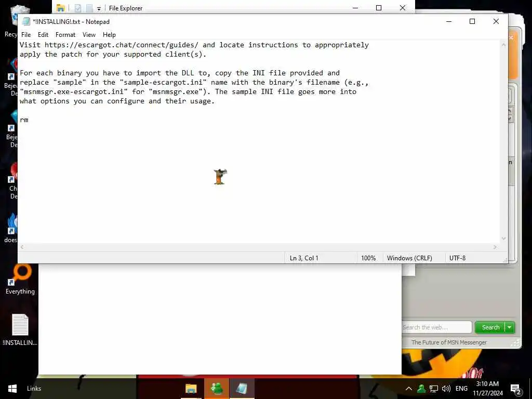532x399 pixels.
Task: Open the View menu in Notepad
Action: click(x=89, y=35)
